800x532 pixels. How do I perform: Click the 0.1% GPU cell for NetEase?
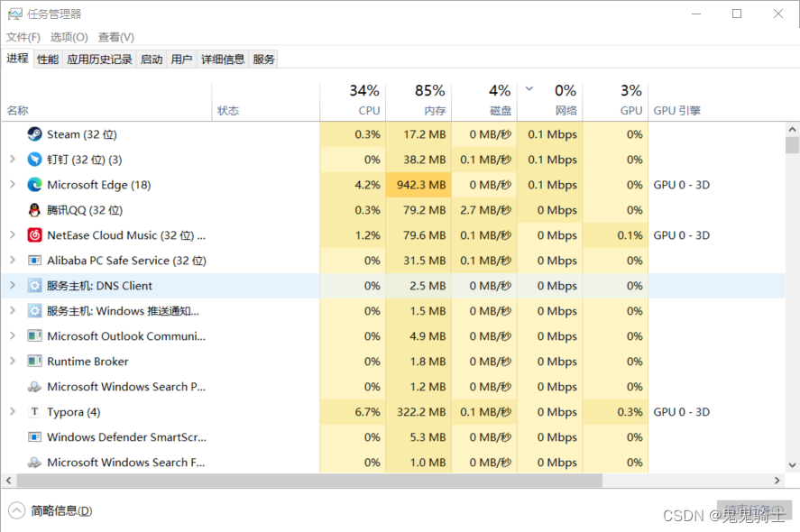(x=616, y=235)
